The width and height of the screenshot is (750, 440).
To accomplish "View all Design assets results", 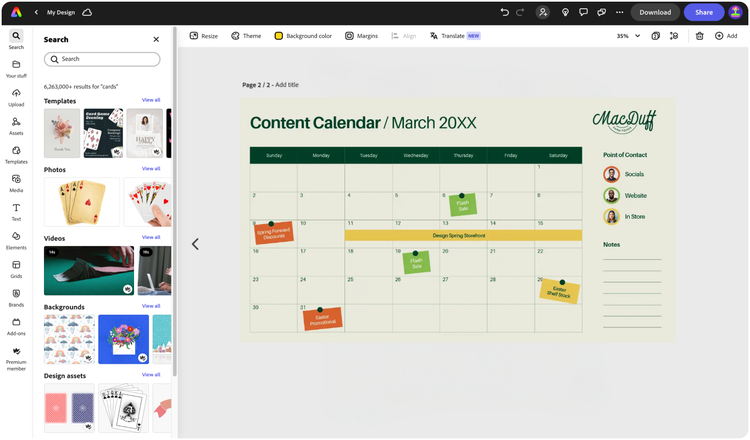I will [x=151, y=375].
